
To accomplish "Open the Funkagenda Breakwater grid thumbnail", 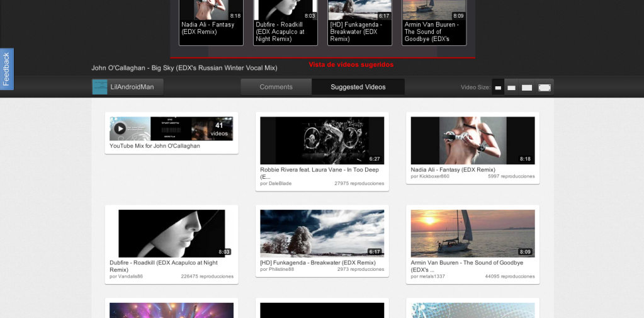I will click(322, 233).
